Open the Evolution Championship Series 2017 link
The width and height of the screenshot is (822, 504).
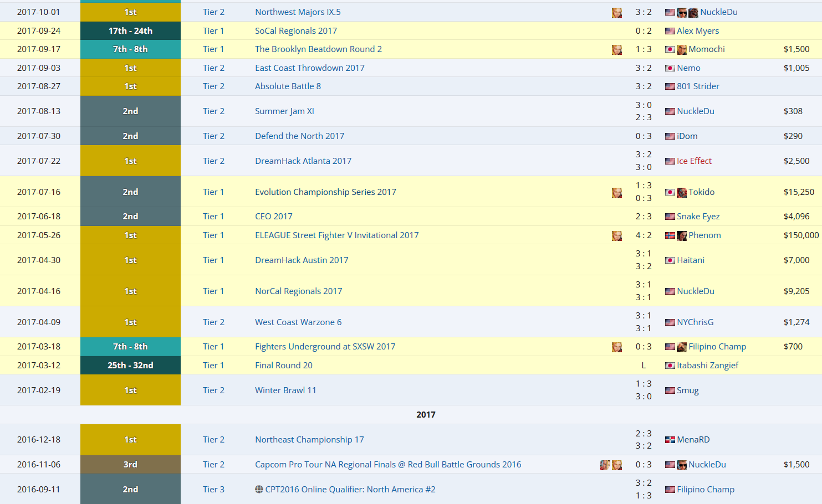pos(325,192)
